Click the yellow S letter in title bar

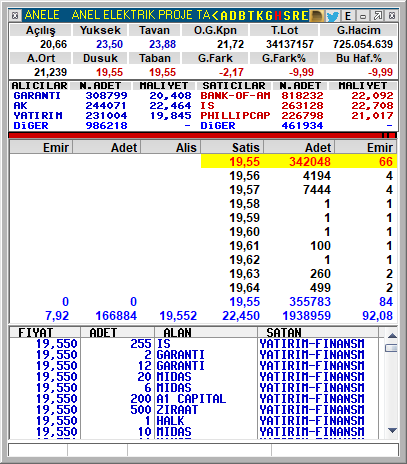(287, 16)
